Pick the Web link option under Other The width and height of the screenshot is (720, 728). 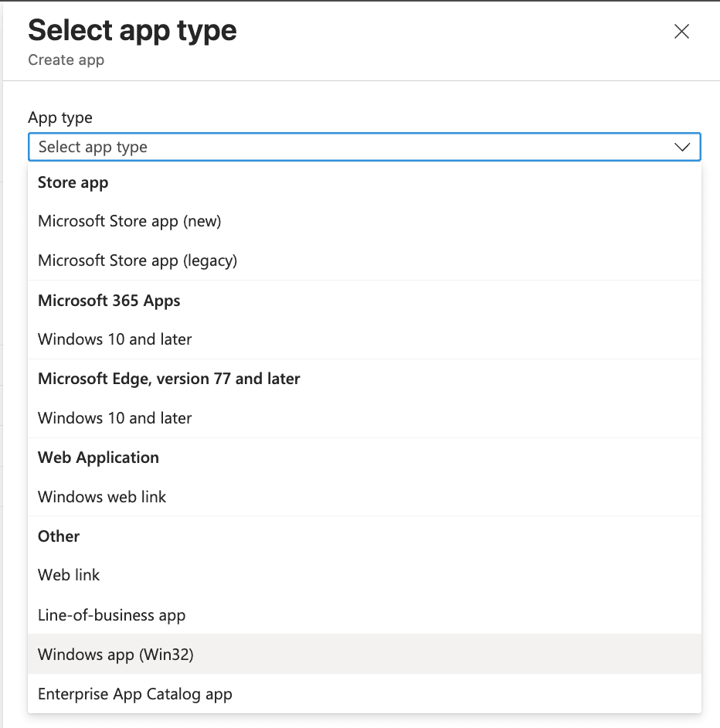pyautogui.click(x=69, y=575)
